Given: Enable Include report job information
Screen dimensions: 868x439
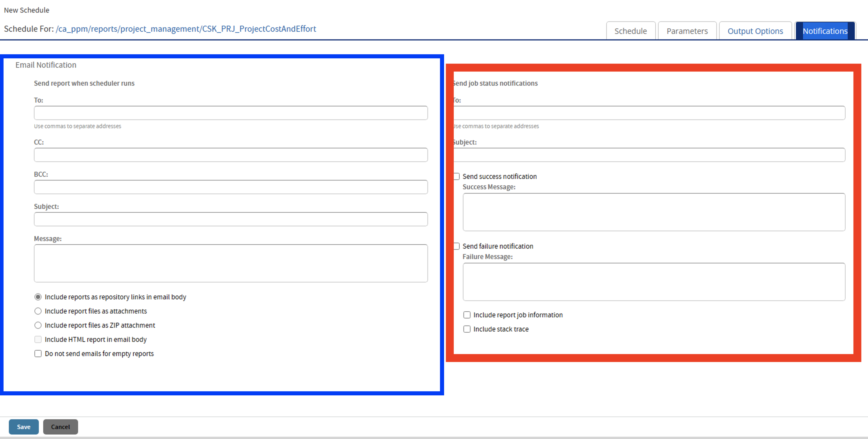Looking at the screenshot, I should (x=467, y=315).
